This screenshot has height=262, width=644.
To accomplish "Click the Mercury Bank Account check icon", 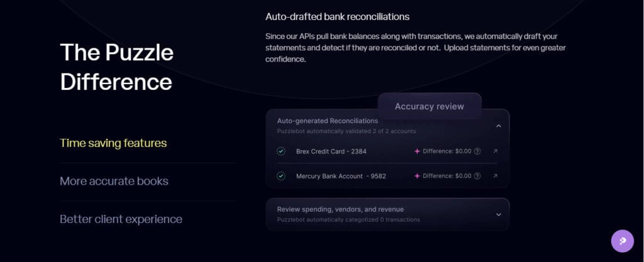I will (x=281, y=176).
